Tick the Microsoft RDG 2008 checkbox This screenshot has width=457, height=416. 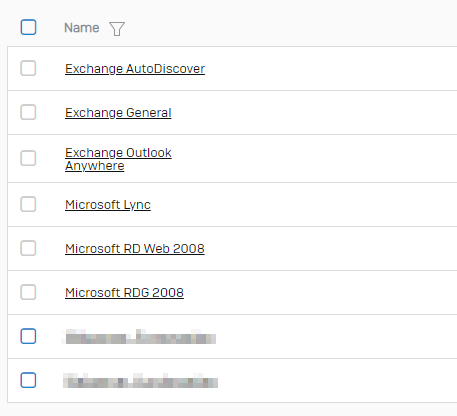coord(28,292)
